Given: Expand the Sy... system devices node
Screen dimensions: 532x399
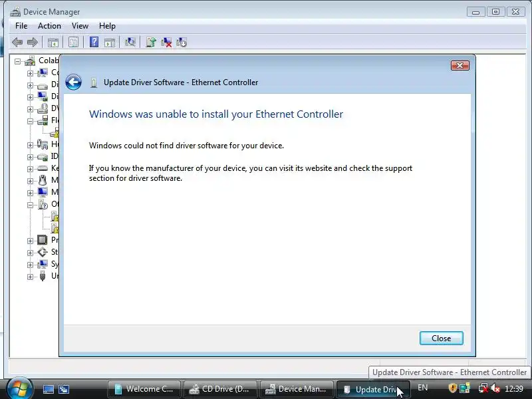Looking at the screenshot, I should (x=30, y=265).
